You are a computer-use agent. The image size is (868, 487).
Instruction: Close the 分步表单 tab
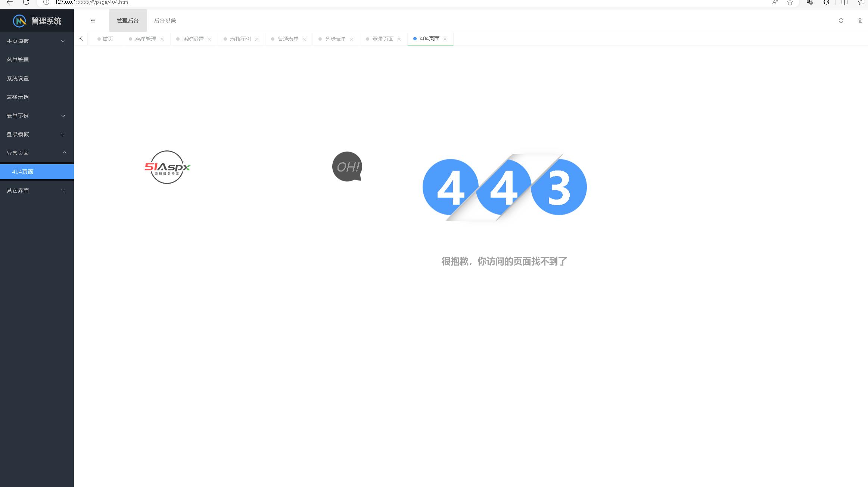tap(352, 39)
